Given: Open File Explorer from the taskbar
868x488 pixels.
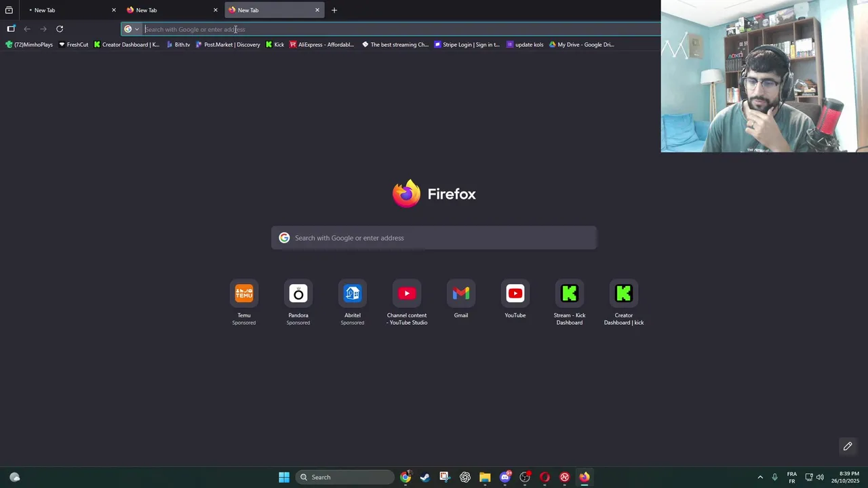Looking at the screenshot, I should (x=485, y=477).
